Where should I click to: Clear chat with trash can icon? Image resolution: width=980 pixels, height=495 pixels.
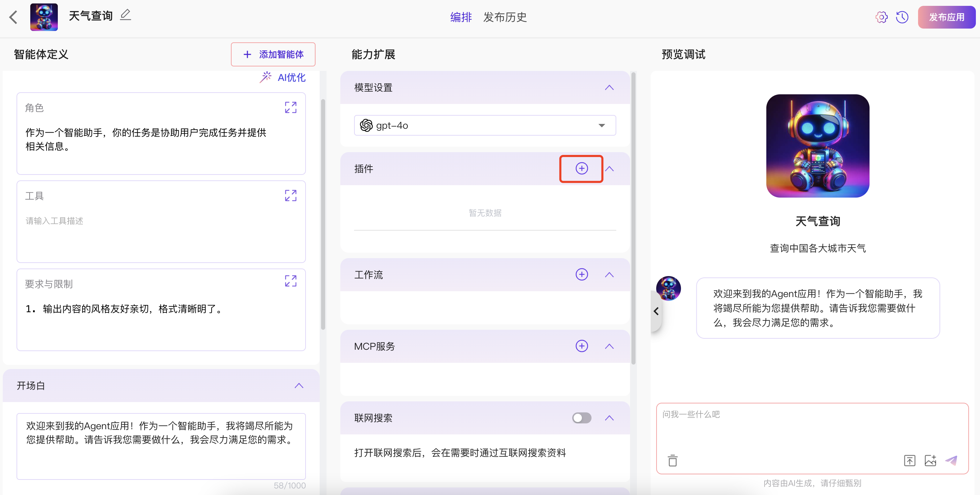672,460
